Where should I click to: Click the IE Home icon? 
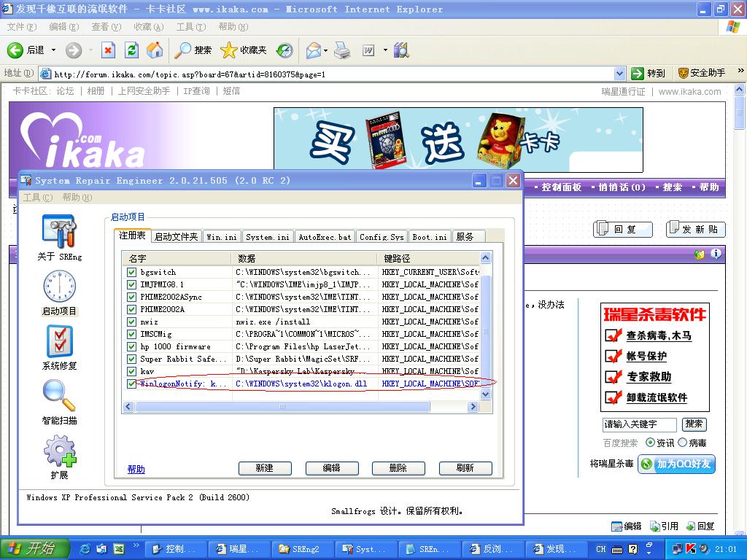click(155, 50)
